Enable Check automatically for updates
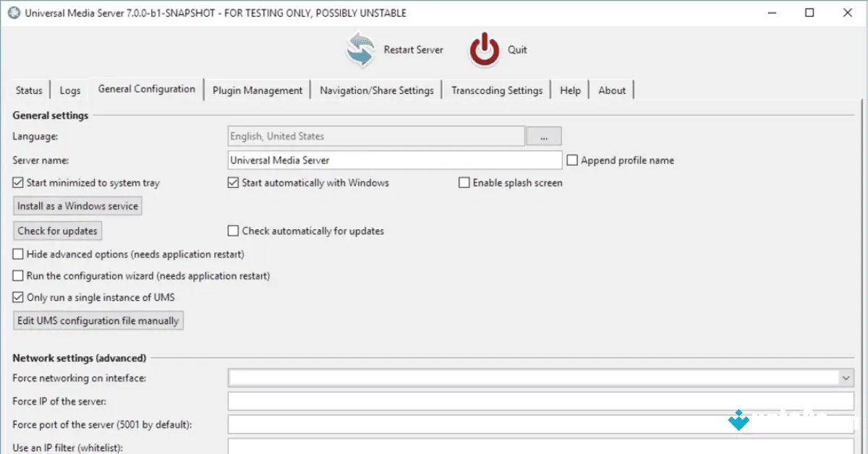Screen dimensions: 868x454 (x=233, y=230)
